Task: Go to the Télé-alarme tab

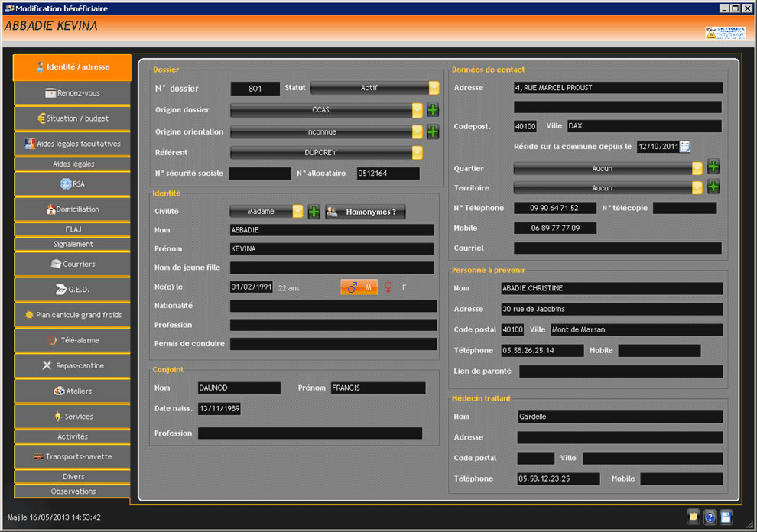Action: (72, 340)
